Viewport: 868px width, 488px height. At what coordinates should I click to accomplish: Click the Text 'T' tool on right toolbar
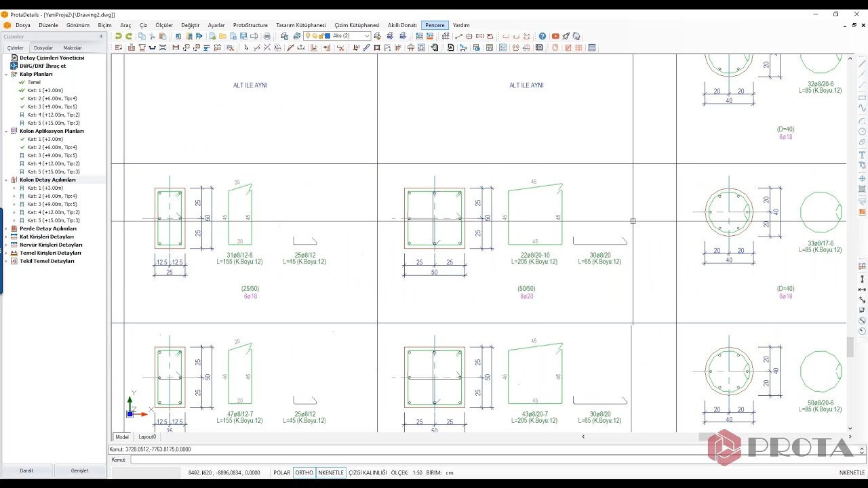point(862,155)
